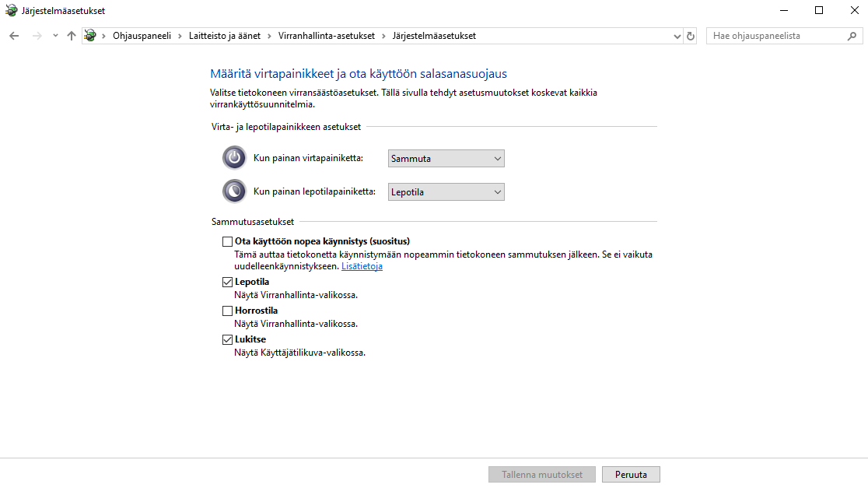Click the search magnifier icon
The width and height of the screenshot is (868, 488).
coord(852,36)
